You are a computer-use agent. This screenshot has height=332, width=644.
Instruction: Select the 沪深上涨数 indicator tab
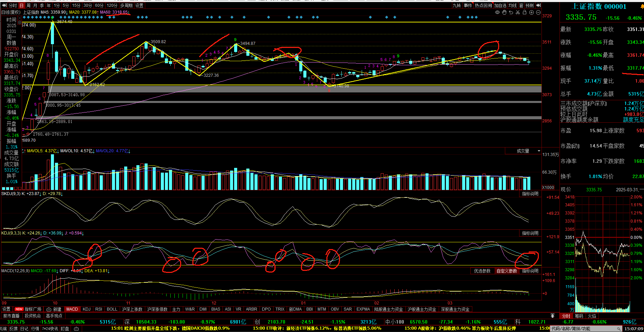[132, 309]
